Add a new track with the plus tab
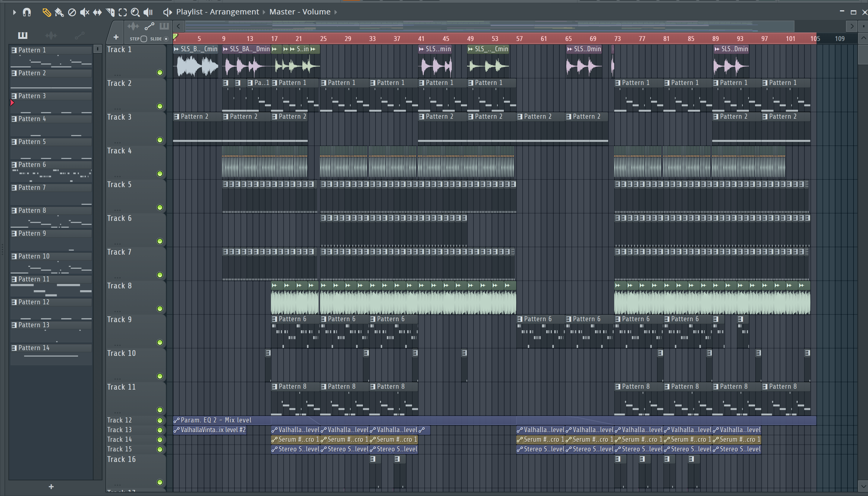Screen dimensions: 868x496 116,37
